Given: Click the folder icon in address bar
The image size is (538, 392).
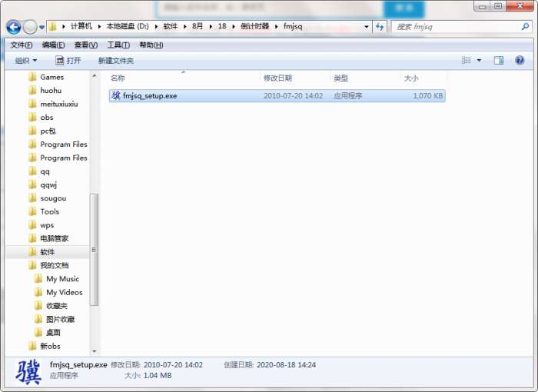Looking at the screenshot, I should coord(53,26).
